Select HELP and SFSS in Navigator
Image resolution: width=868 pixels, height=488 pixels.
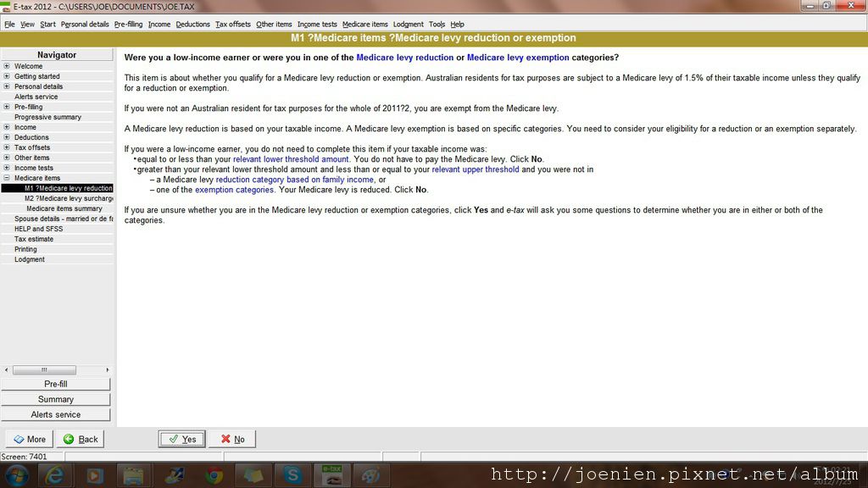(39, 229)
